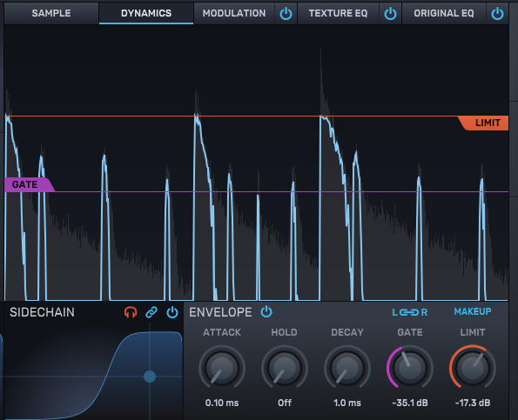Click the Hold knob

tap(285, 367)
